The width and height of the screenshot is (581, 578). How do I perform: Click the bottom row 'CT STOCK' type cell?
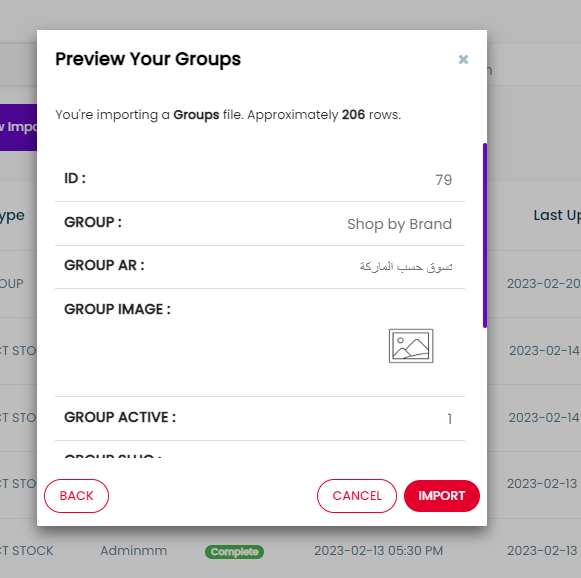click(x=27, y=551)
